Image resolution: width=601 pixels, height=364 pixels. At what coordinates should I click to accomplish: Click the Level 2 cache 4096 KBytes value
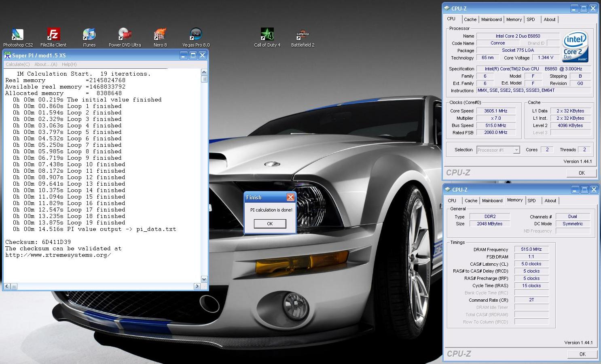(x=570, y=125)
